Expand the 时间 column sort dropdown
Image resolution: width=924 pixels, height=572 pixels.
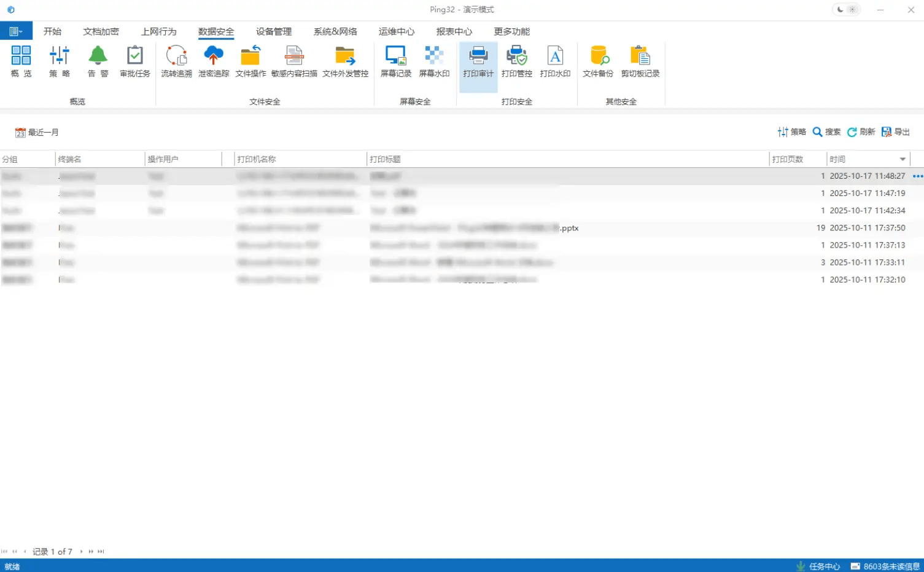[x=903, y=159]
